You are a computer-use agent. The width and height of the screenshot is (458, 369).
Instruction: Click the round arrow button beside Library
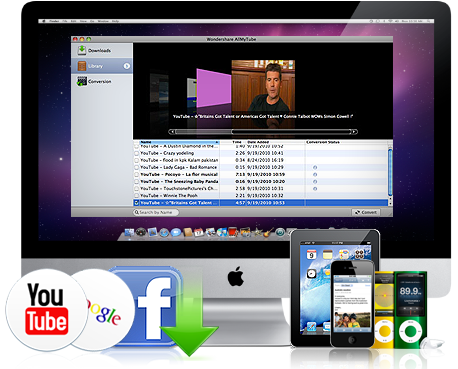[x=127, y=66]
